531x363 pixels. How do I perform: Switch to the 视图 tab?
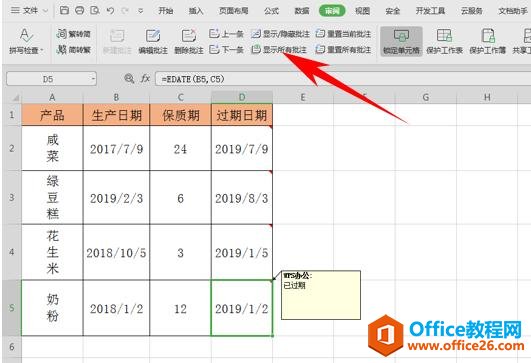pyautogui.click(x=362, y=11)
